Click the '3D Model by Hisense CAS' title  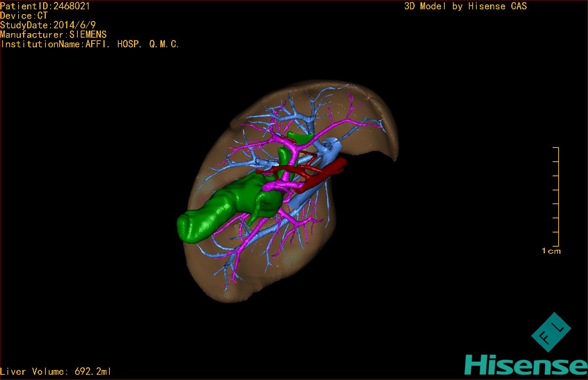point(466,6)
